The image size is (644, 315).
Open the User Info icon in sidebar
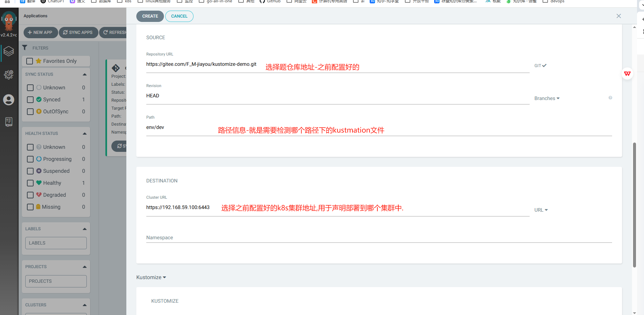click(x=9, y=100)
